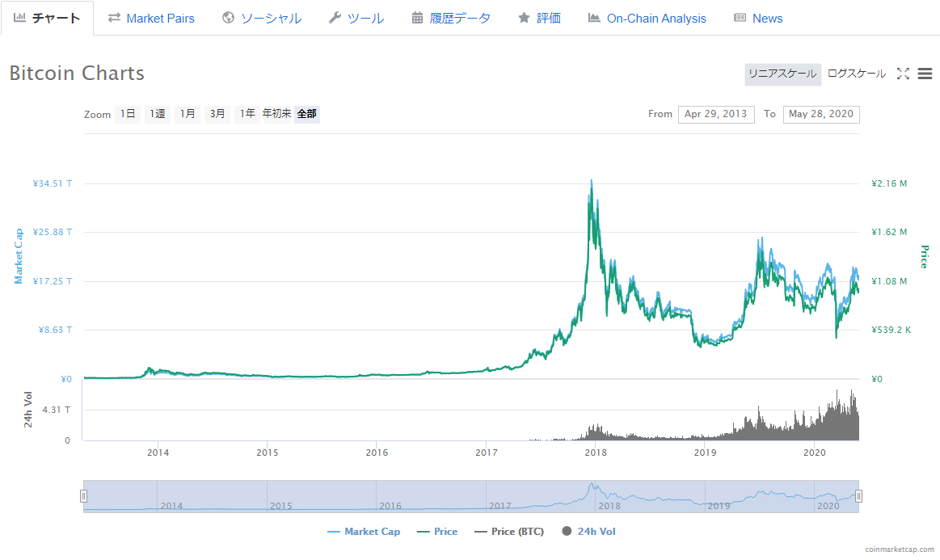The width and height of the screenshot is (940, 560).
Task: Click the bar chart icon on チャート tab
Action: click(19, 18)
